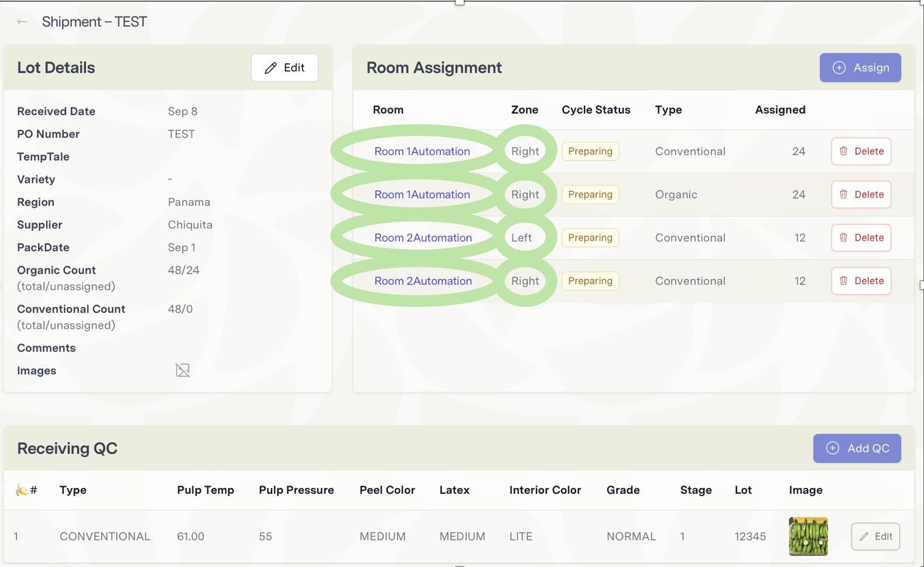The height and width of the screenshot is (567, 924).
Task: Click pencil icon on the QC row Edit
Action: [x=864, y=537]
